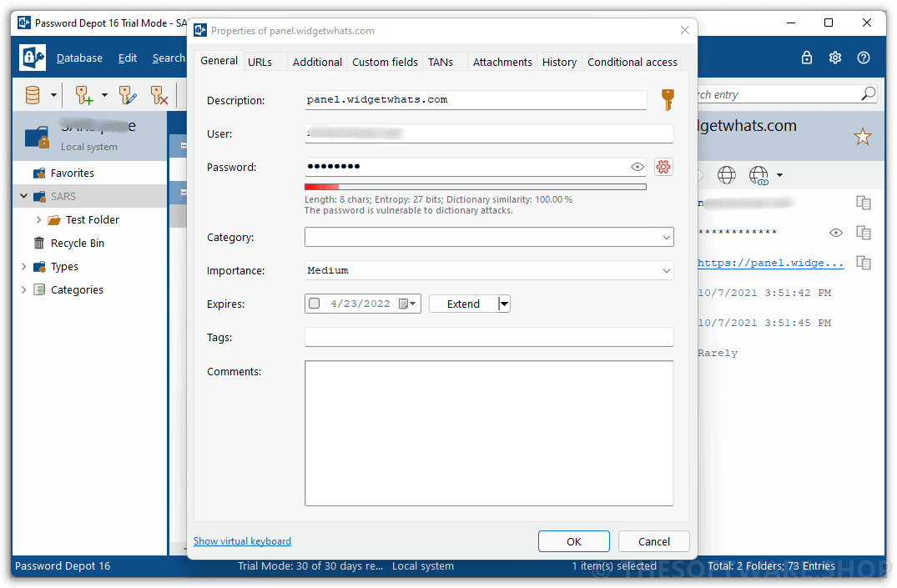Open the password generator red gear icon
The width and height of the screenshot is (897, 588).
(x=663, y=167)
